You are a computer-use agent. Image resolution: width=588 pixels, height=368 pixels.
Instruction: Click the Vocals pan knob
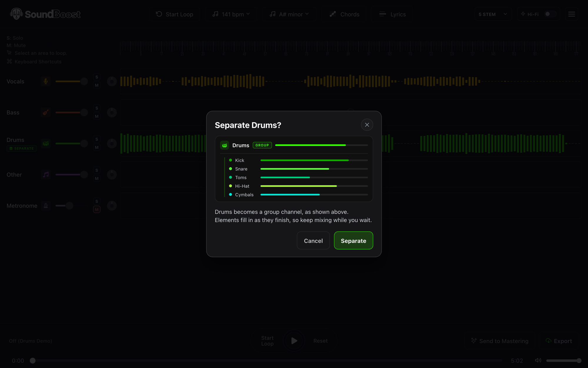[112, 81]
